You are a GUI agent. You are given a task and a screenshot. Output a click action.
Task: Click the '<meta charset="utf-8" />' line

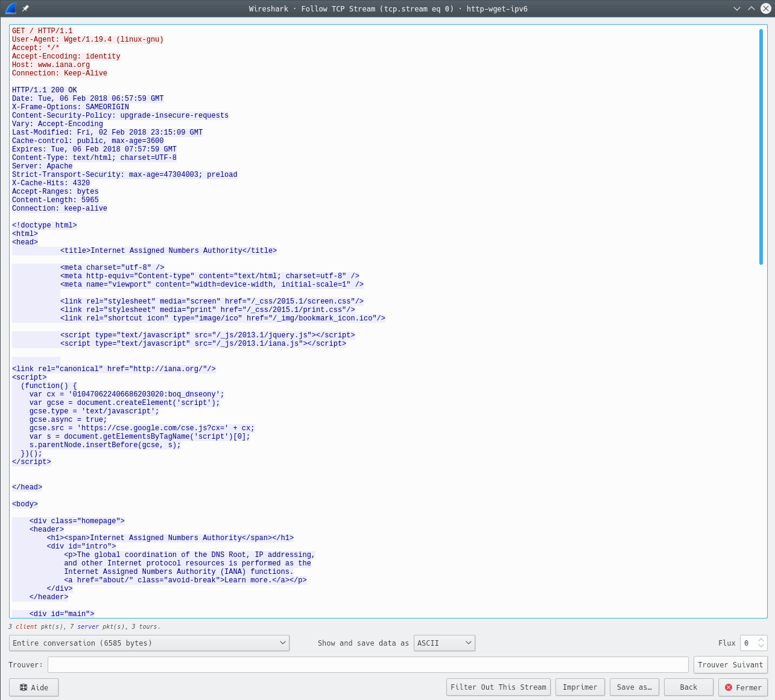pyautogui.click(x=112, y=267)
